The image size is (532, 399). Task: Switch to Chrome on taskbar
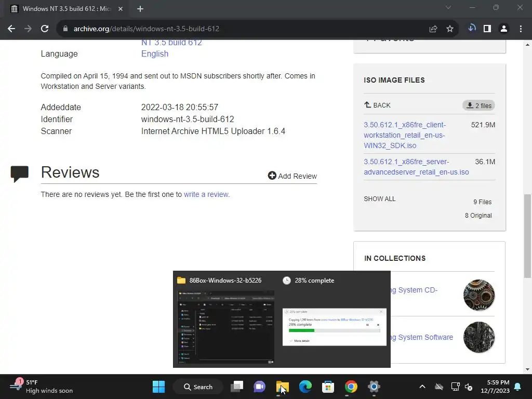tap(351, 387)
